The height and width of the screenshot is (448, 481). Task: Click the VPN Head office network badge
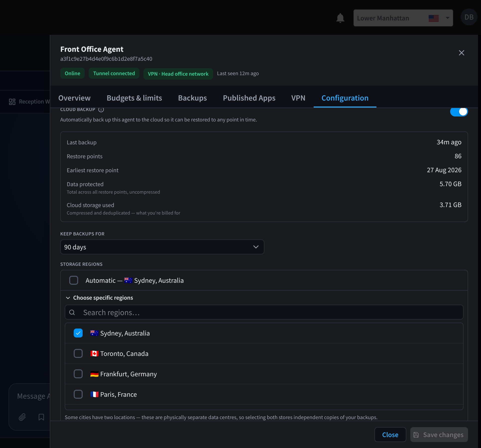coord(178,74)
